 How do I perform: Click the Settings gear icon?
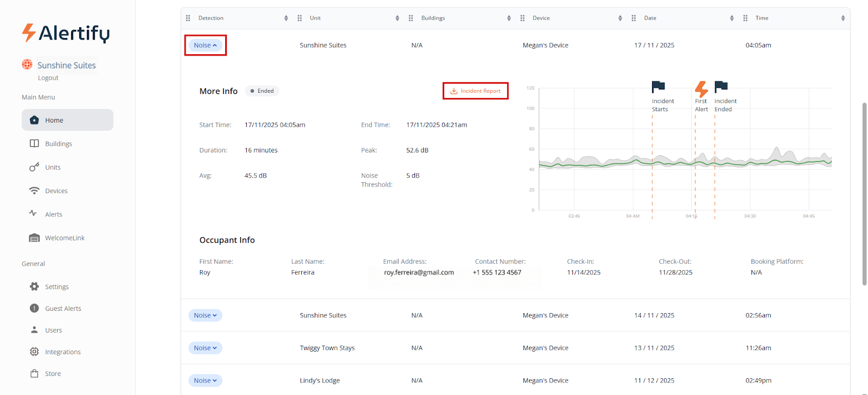pos(34,286)
